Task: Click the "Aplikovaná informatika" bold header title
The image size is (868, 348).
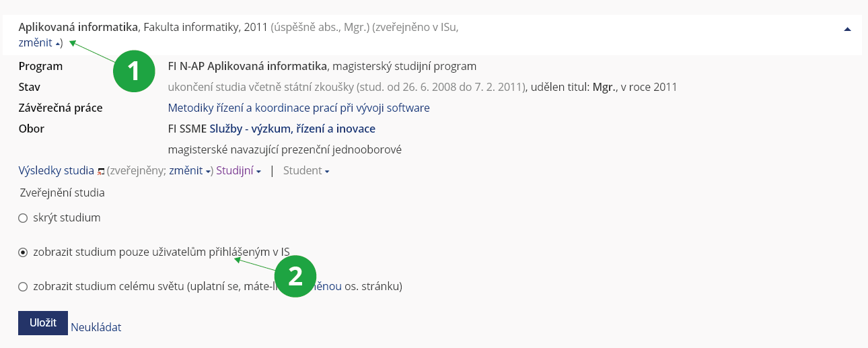Action: (x=78, y=27)
